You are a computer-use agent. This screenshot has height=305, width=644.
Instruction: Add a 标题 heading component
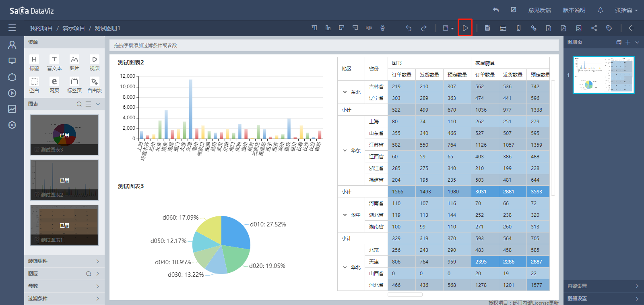tap(34, 63)
